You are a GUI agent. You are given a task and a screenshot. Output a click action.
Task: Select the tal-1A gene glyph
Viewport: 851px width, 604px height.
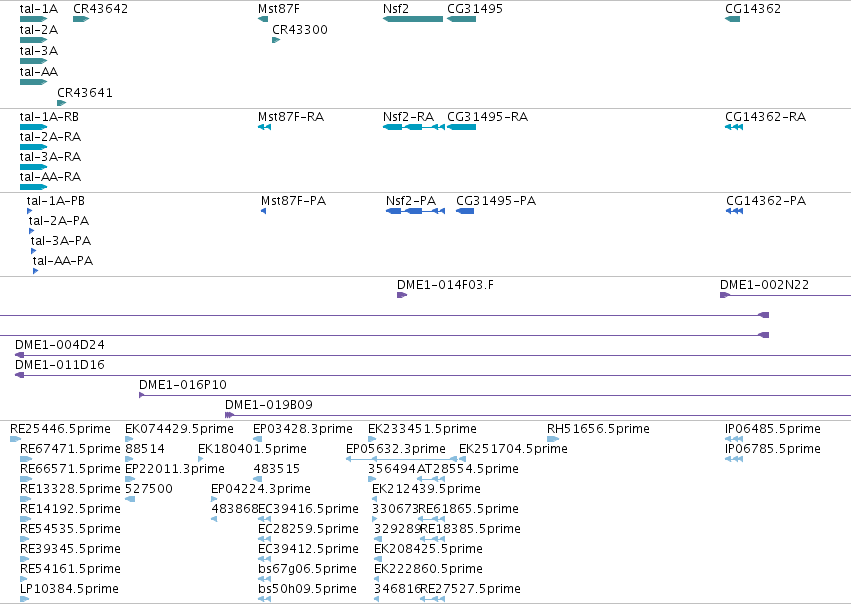coord(33,19)
